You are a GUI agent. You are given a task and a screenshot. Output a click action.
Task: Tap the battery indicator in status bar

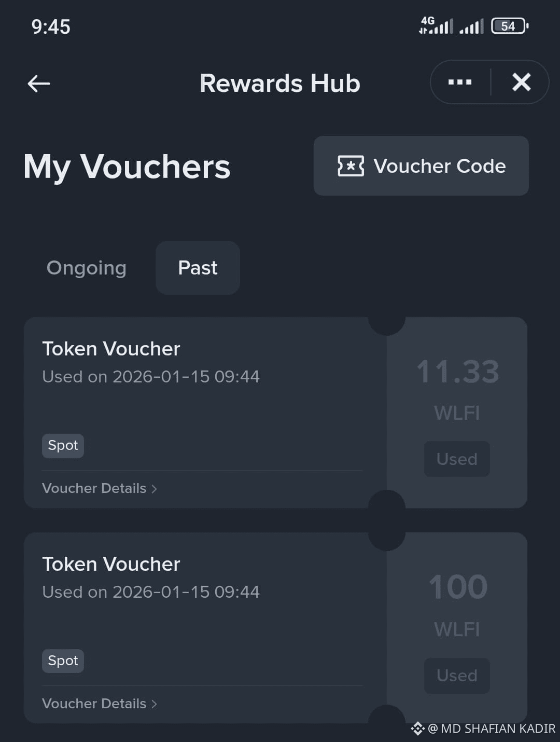510,26
